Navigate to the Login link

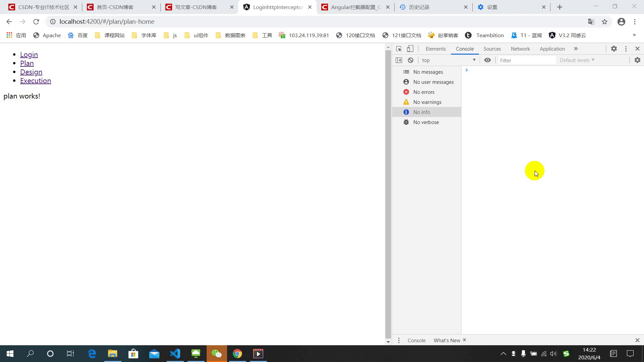29,54
